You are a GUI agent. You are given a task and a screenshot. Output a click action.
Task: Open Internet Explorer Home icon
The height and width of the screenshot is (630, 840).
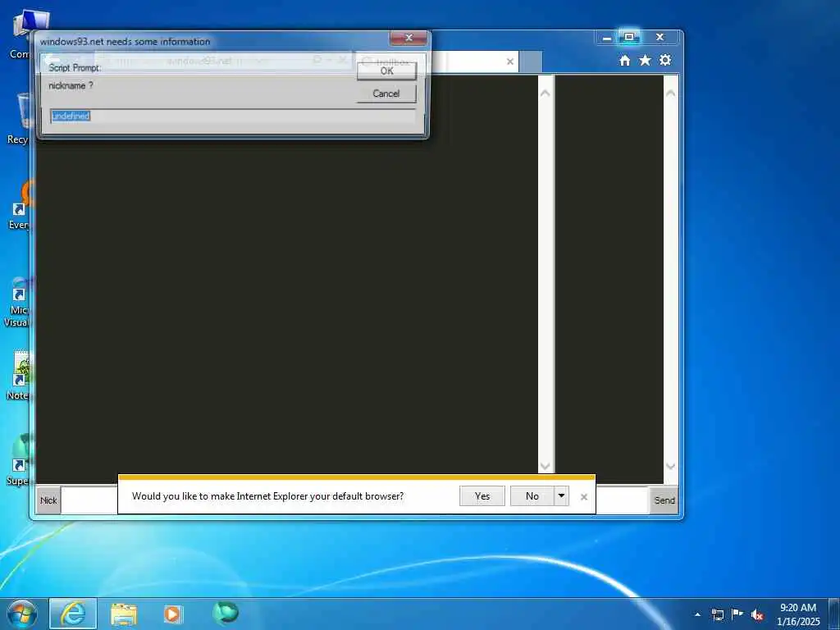624,61
